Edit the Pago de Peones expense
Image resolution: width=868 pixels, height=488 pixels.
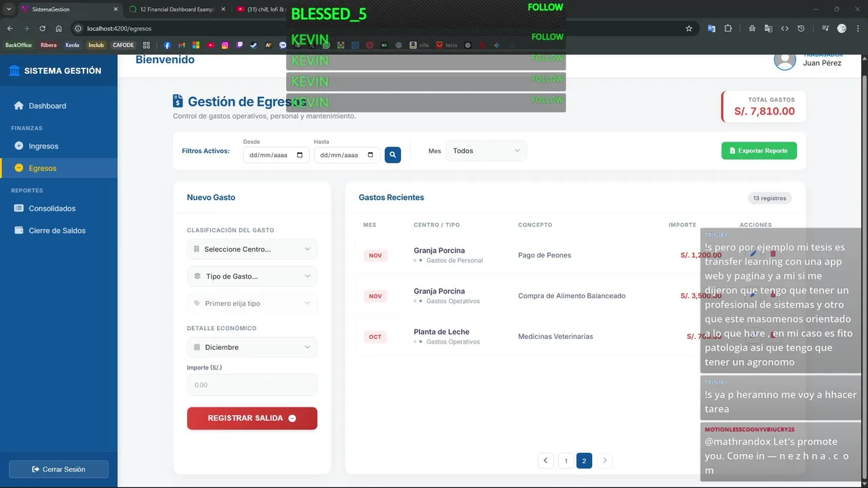pyautogui.click(x=753, y=255)
